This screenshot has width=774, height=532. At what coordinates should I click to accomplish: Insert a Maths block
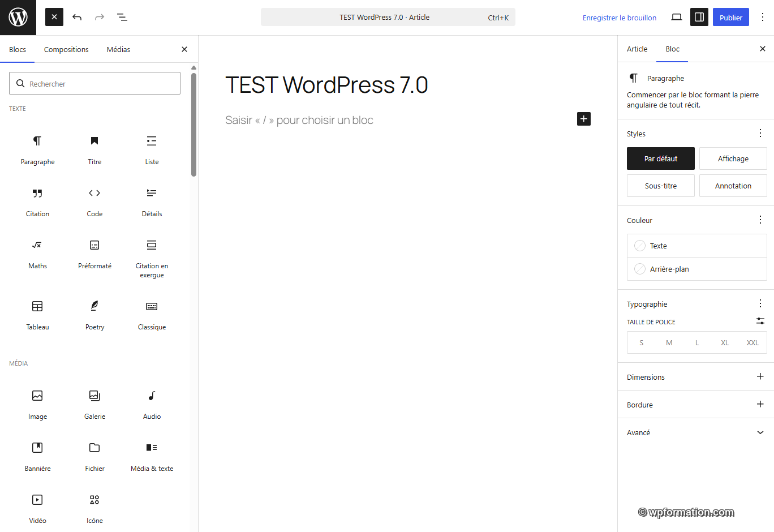(x=37, y=254)
